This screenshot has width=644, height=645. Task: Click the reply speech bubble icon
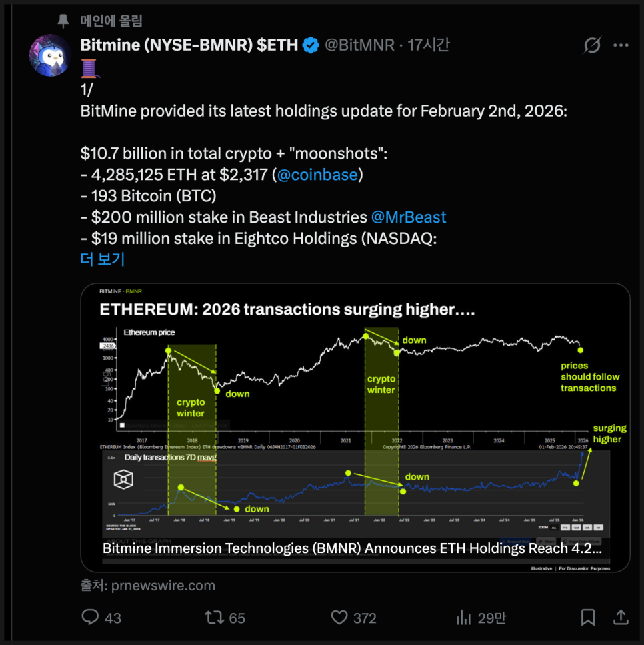90,617
